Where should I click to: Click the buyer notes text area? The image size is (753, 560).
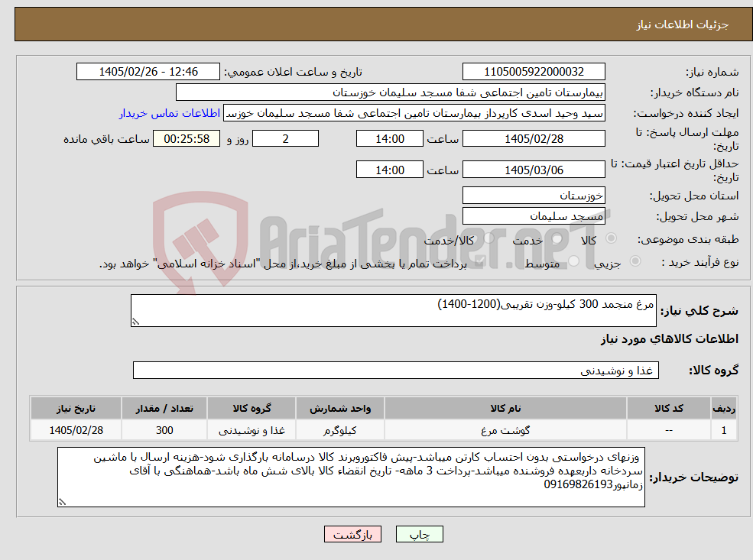(351, 477)
